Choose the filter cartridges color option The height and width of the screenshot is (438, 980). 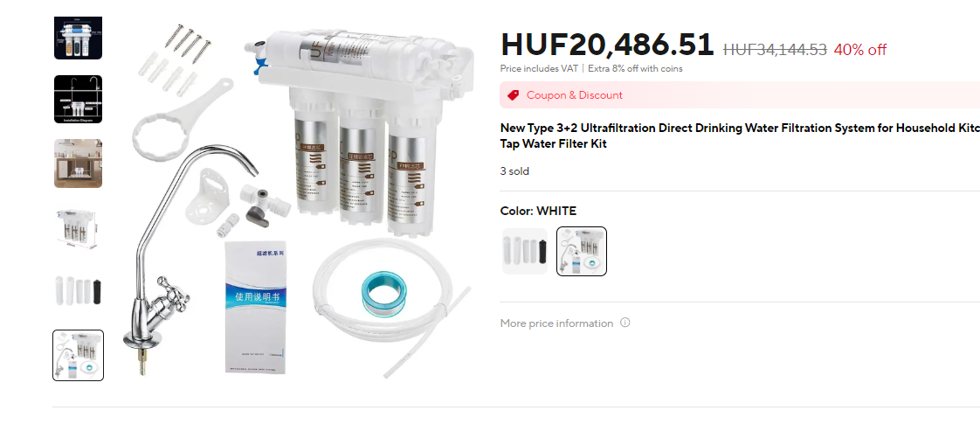coord(525,251)
